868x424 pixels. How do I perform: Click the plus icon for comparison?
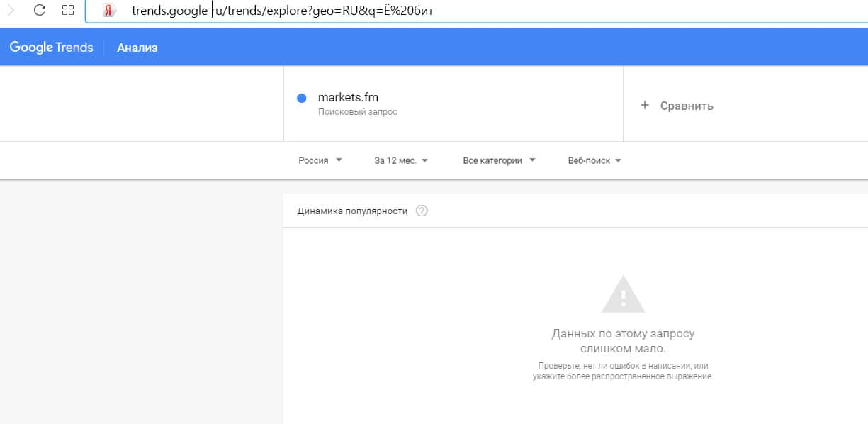pos(644,106)
